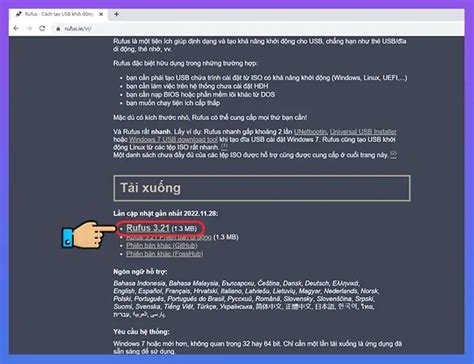The height and width of the screenshot is (364, 474).
Task: Click 'Deutsch' in the language list
Action: tap(317, 283)
